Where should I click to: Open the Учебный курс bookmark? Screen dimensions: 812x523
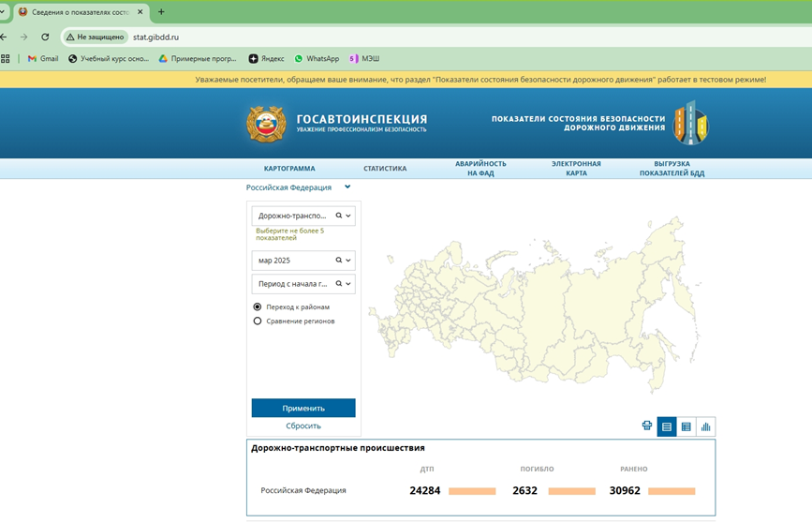(x=109, y=58)
